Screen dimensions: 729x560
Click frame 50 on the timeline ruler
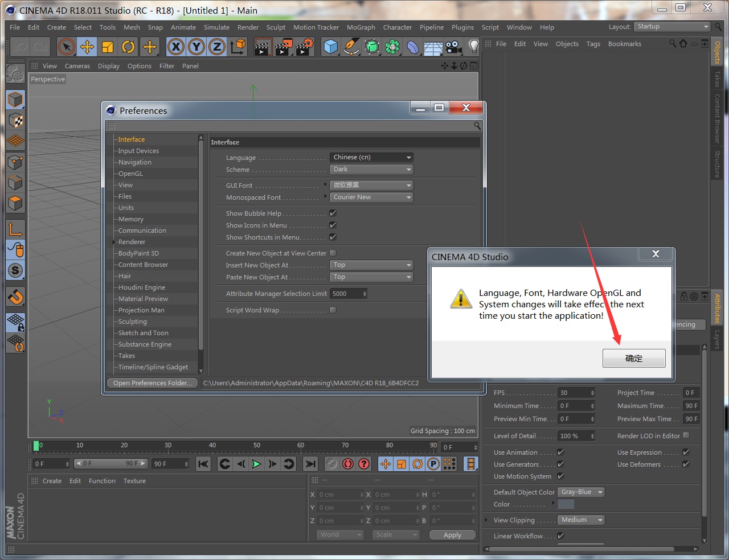(x=257, y=445)
